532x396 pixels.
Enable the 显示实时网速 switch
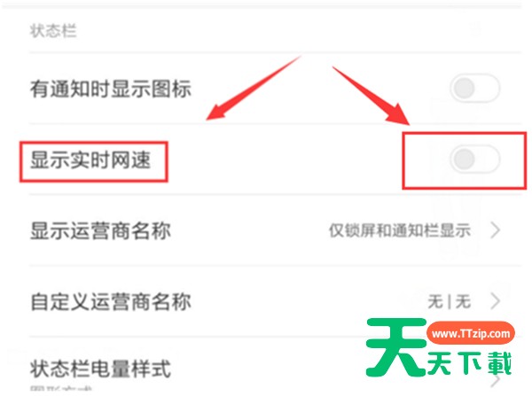point(474,159)
